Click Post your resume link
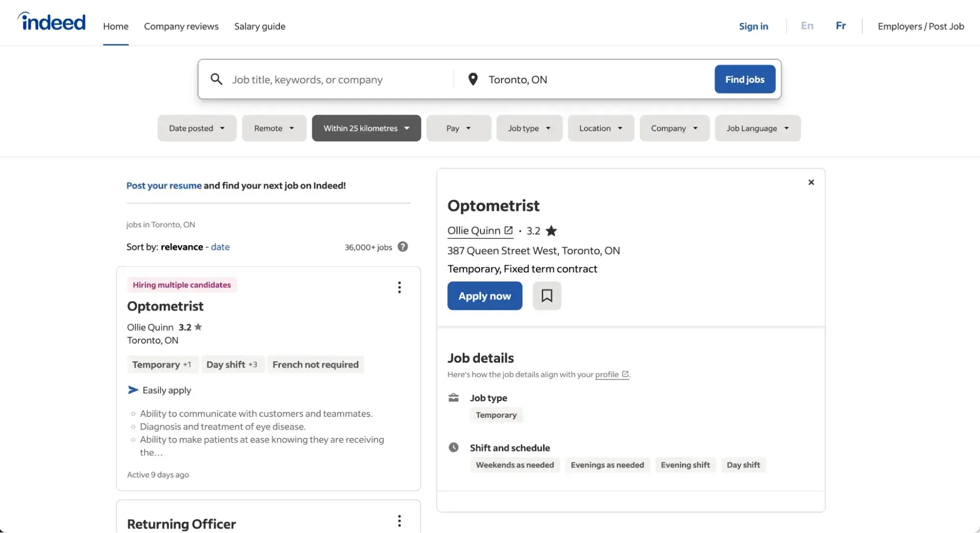The height and width of the screenshot is (533, 980). (164, 185)
